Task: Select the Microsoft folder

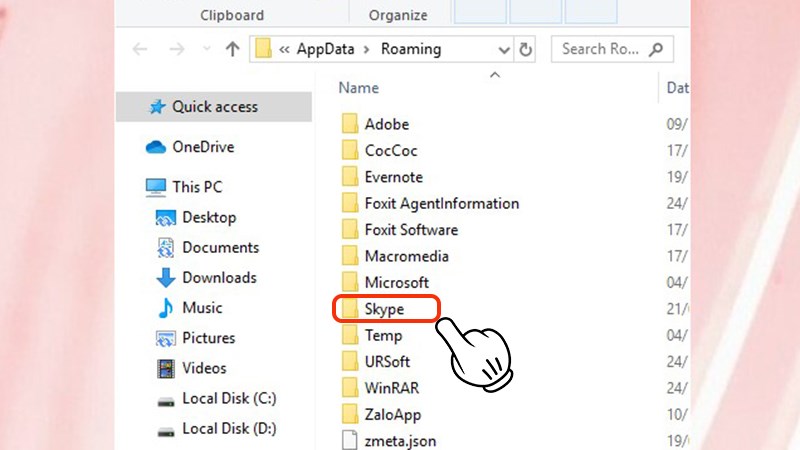Action: click(396, 283)
